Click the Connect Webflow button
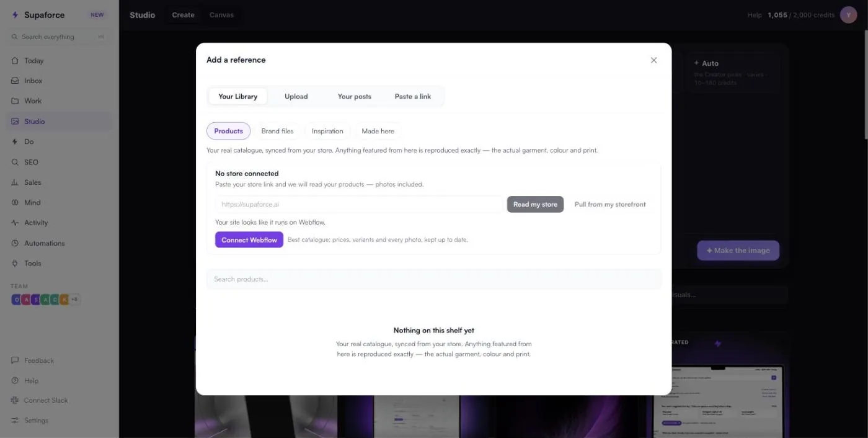 coord(249,239)
